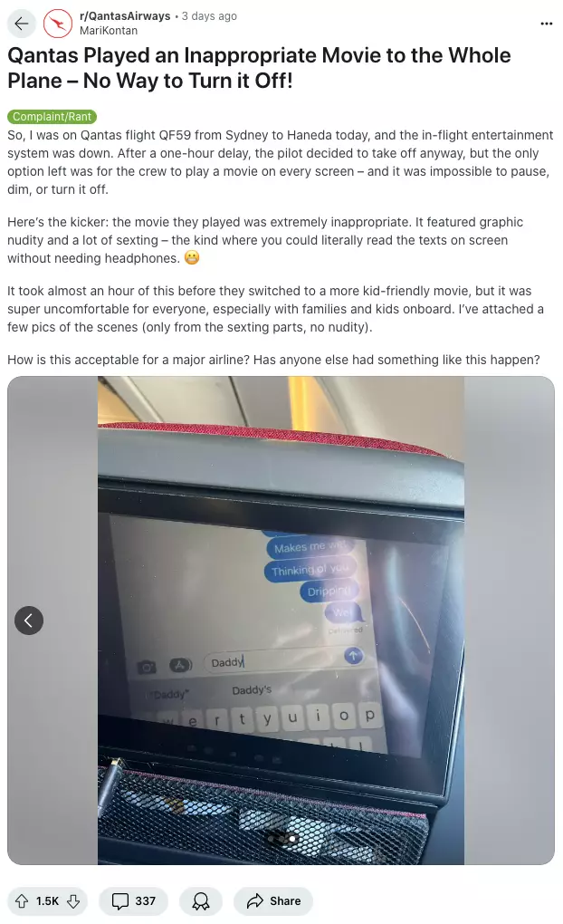Visit the r/QantasAirways community

coord(125,16)
